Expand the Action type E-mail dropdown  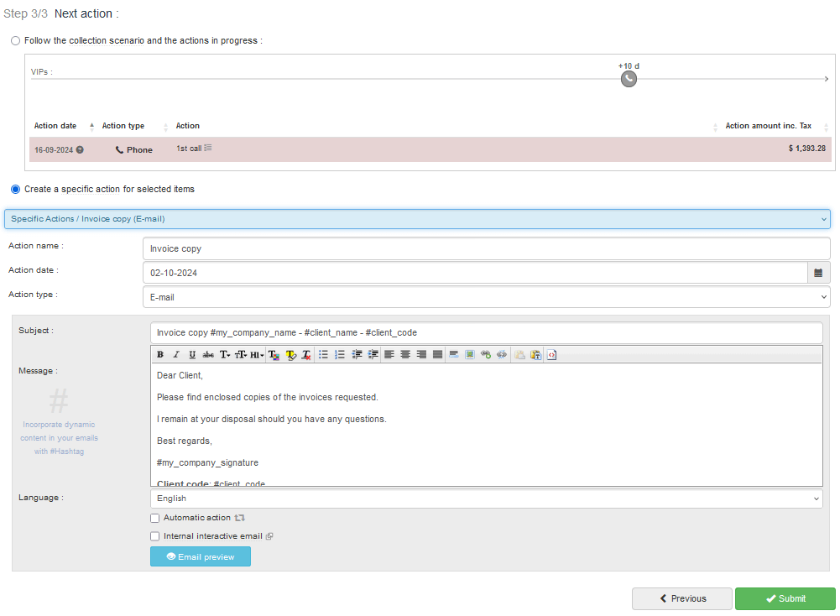486,297
